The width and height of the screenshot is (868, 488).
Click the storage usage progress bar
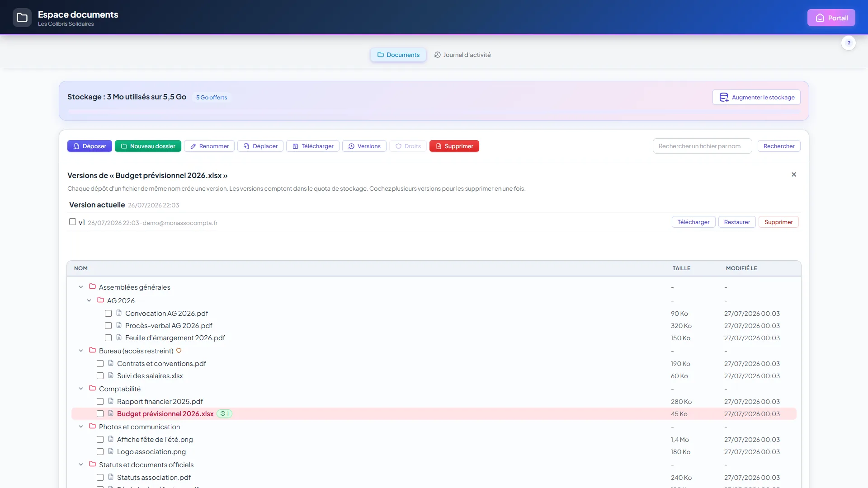[x=434, y=111]
